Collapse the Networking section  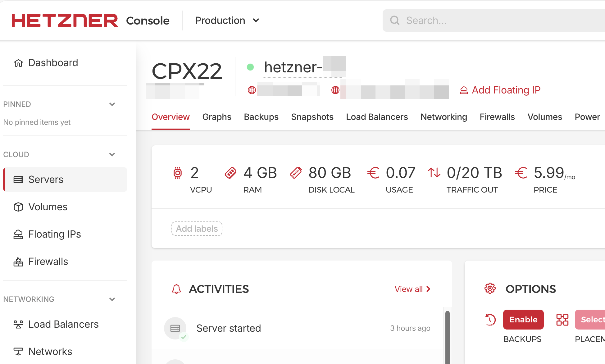coord(112,299)
